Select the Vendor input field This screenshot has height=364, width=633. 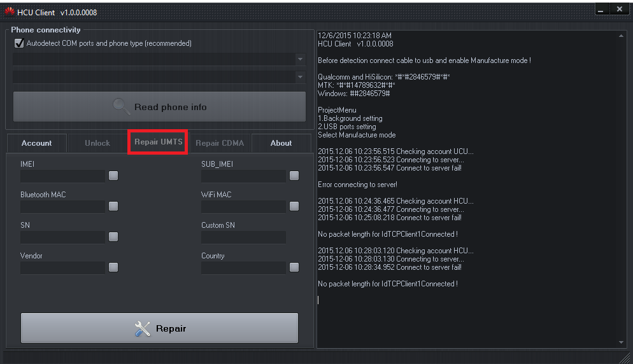pos(62,267)
